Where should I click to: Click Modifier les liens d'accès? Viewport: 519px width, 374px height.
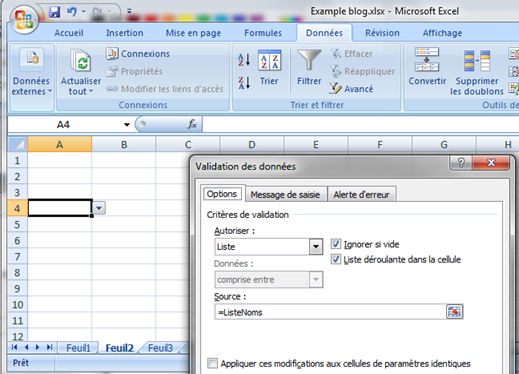click(165, 89)
